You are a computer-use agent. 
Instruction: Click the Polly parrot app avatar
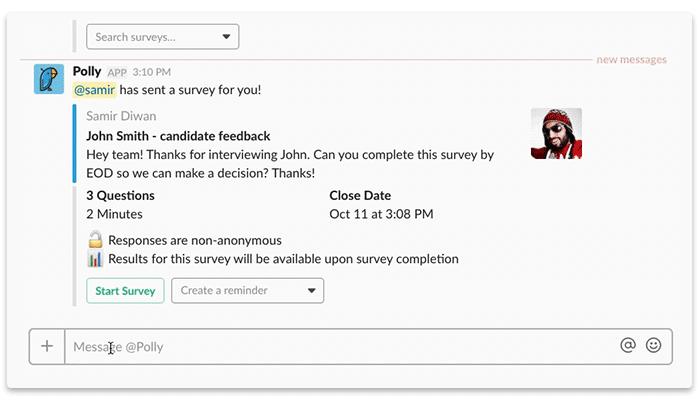point(49,79)
